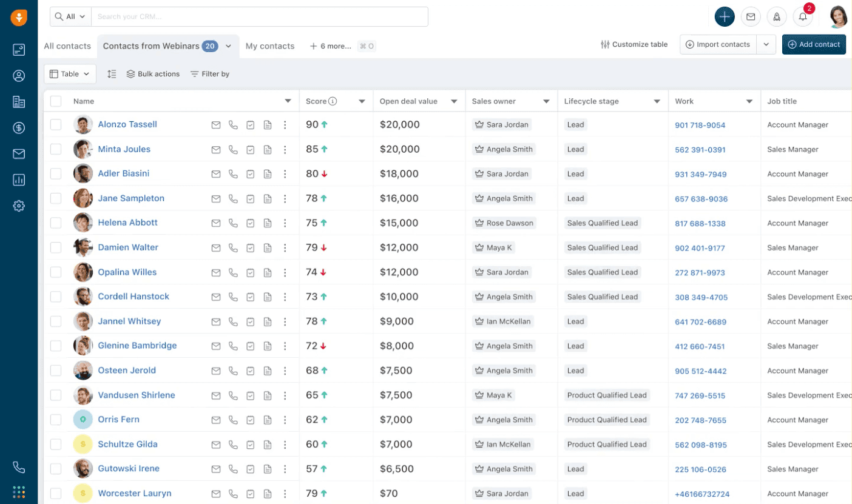Open the phone dialer in sidebar
The height and width of the screenshot is (504, 852).
[x=19, y=467]
